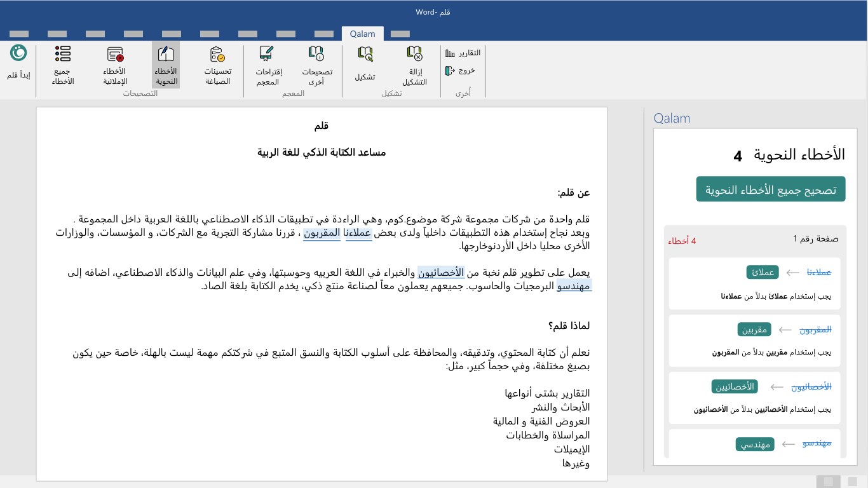Click the heading لماذا قلم؟
The width and height of the screenshot is (868, 488).
pos(569,326)
